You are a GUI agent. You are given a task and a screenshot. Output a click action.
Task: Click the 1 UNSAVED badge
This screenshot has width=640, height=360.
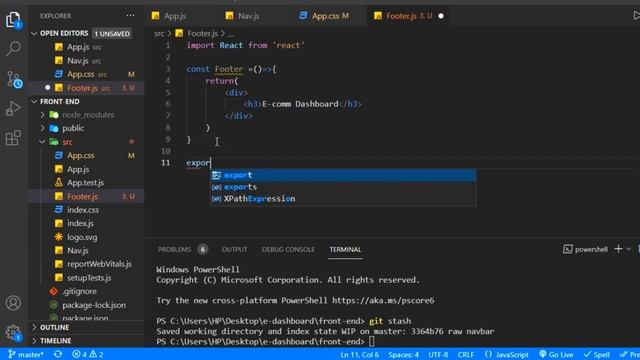pyautogui.click(x=112, y=33)
